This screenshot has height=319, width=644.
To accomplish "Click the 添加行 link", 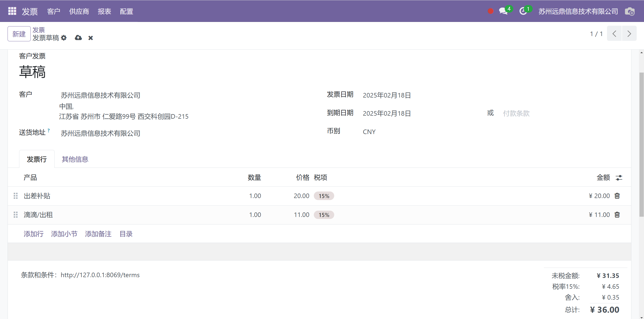I will point(33,234).
